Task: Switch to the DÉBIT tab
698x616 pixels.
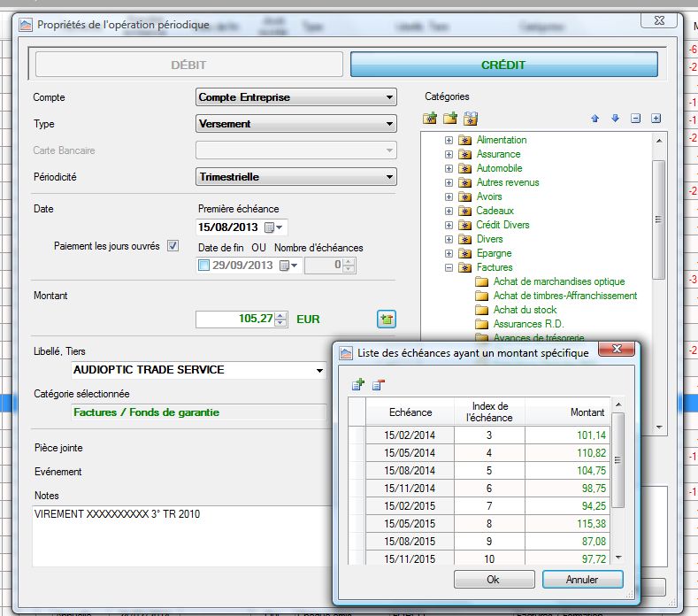Action: point(188,65)
